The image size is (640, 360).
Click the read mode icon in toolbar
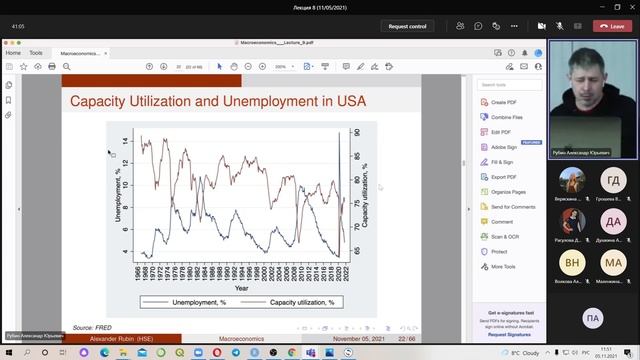point(325,67)
